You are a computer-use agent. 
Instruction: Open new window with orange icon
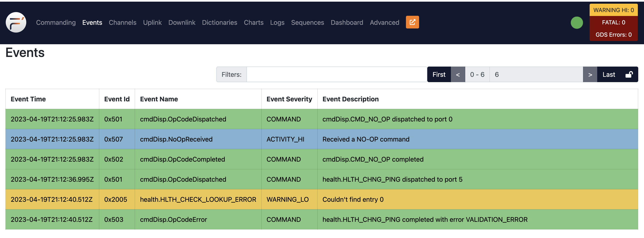(x=412, y=22)
